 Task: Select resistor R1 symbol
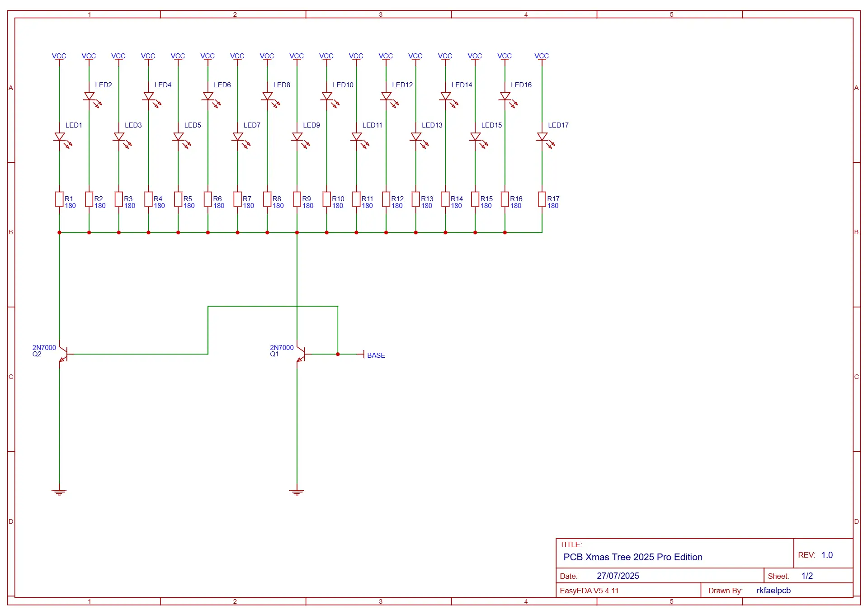click(59, 199)
